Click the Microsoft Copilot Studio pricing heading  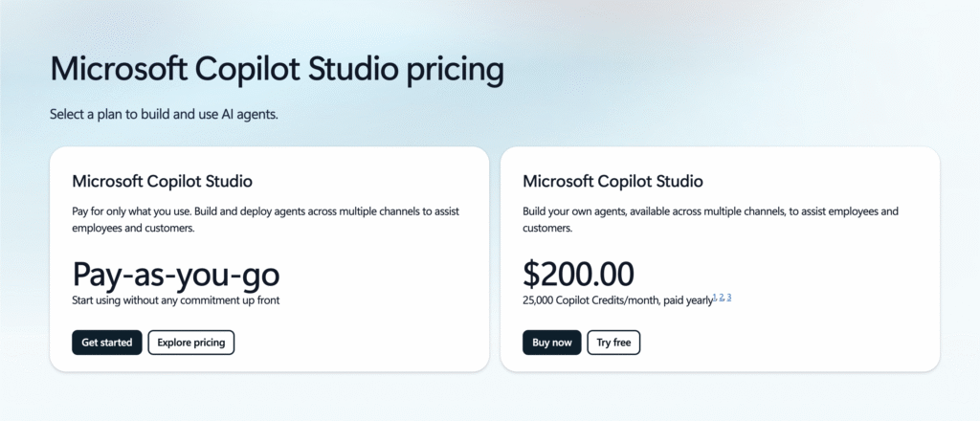(277, 71)
